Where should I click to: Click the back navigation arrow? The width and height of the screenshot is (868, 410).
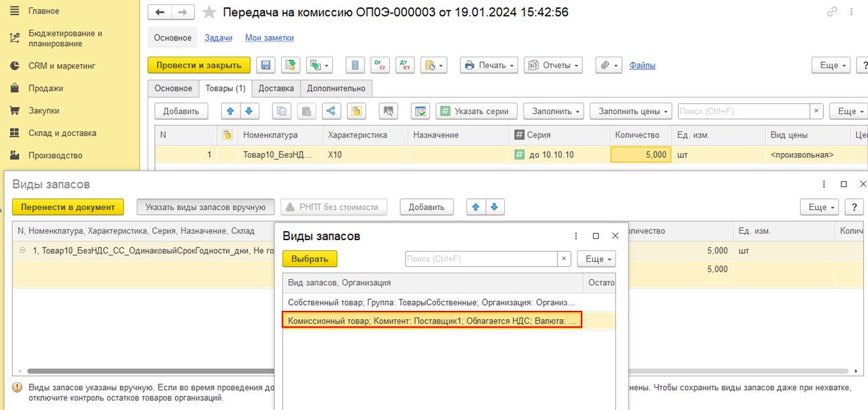pyautogui.click(x=160, y=12)
